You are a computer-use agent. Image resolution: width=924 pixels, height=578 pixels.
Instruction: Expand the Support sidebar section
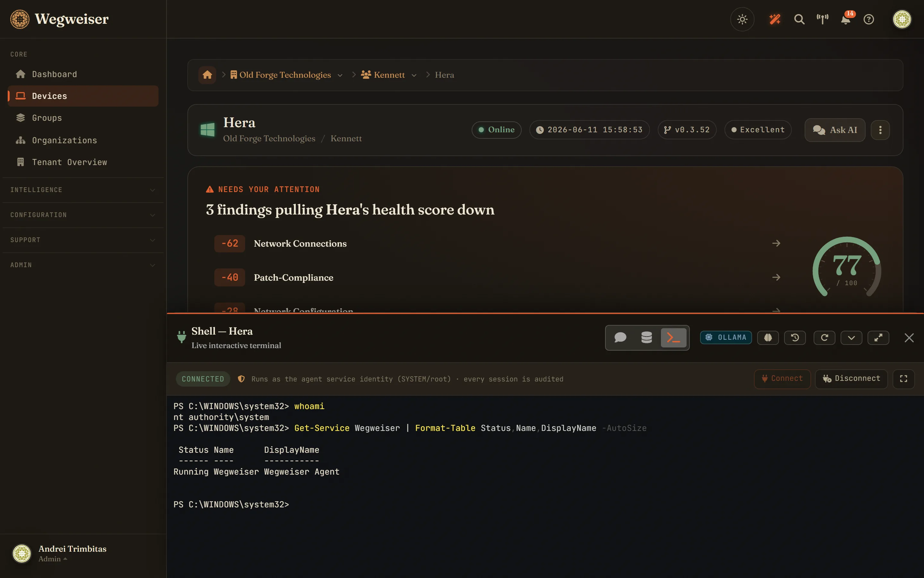point(83,240)
